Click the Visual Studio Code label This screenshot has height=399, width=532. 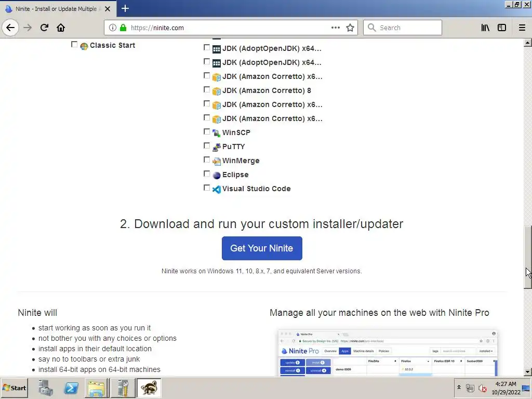pos(257,189)
